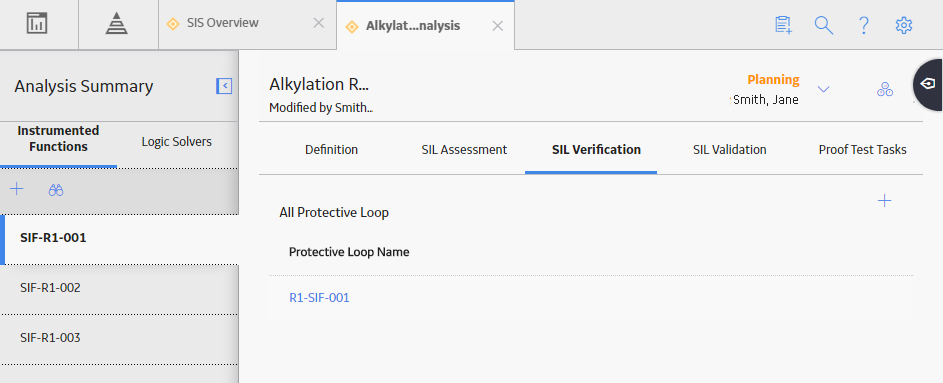The height and width of the screenshot is (383, 943).
Task: Click the clipboard add-note icon
Action: tap(783, 25)
